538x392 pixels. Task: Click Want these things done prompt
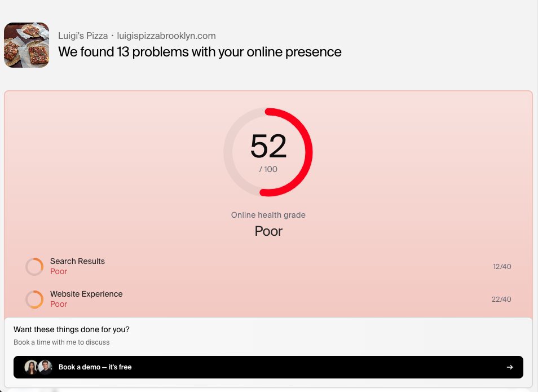point(72,329)
